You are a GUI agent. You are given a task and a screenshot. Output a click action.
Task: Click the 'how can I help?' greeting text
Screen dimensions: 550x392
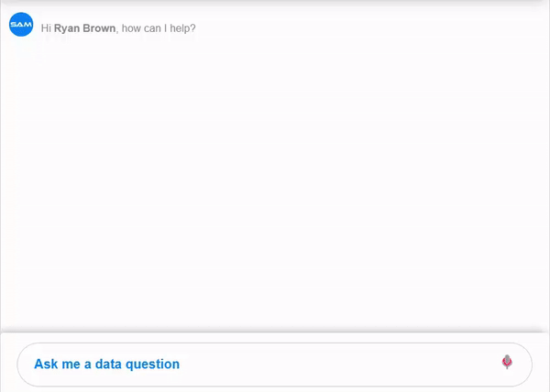[x=159, y=28]
